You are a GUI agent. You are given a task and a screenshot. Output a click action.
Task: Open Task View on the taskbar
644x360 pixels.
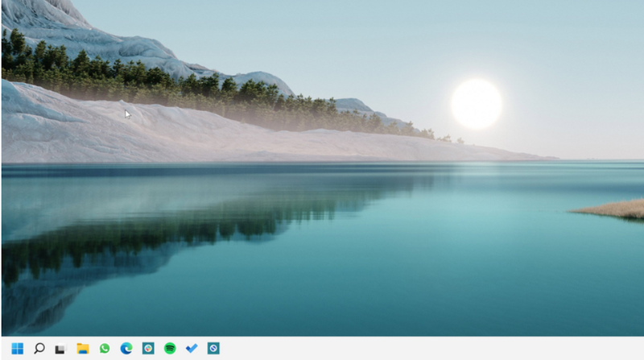[60, 349]
